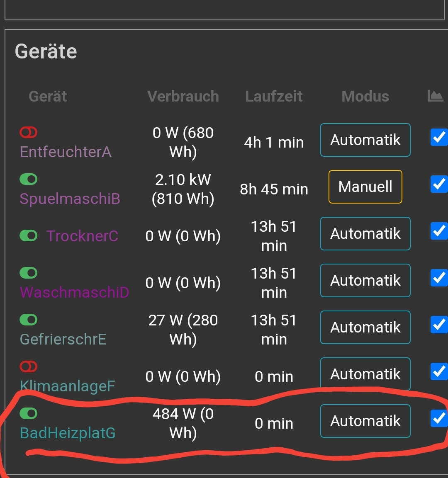Image resolution: width=448 pixels, height=478 pixels.
Task: Uncheck the chart checkbox for BadHeizplatG
Action: pyautogui.click(x=439, y=418)
